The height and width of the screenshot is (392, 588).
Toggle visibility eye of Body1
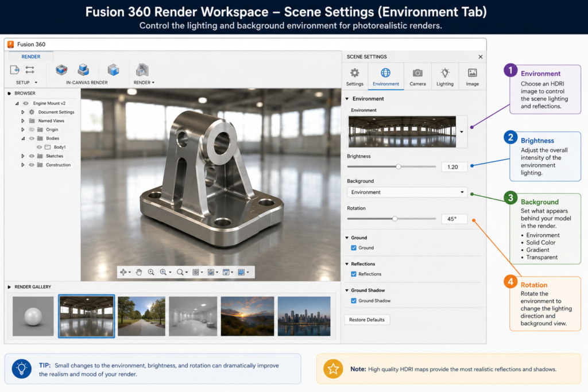click(x=39, y=147)
